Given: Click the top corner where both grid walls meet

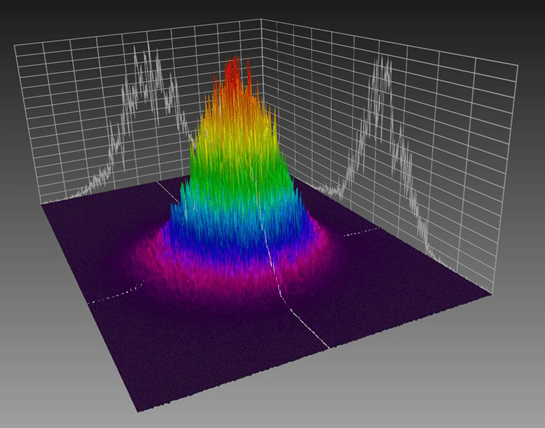Looking at the screenshot, I should pos(261,20).
